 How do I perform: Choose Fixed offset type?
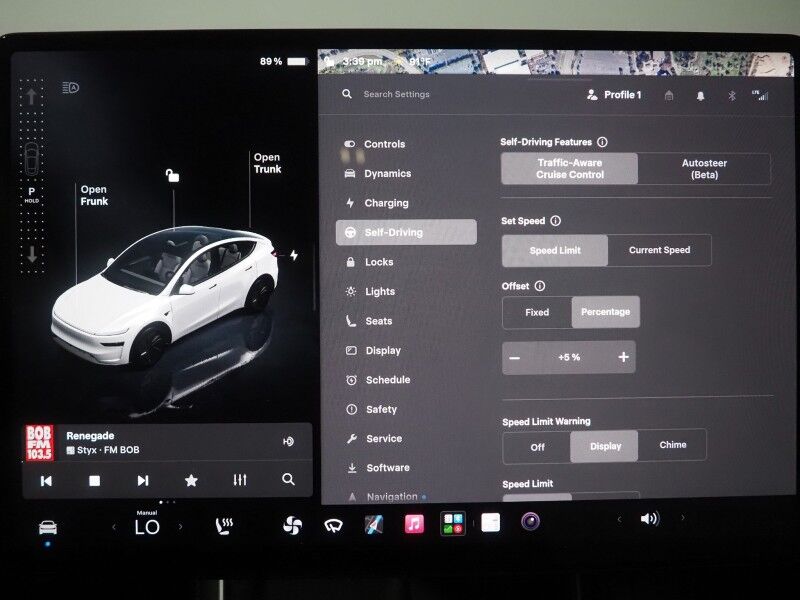[537, 312]
